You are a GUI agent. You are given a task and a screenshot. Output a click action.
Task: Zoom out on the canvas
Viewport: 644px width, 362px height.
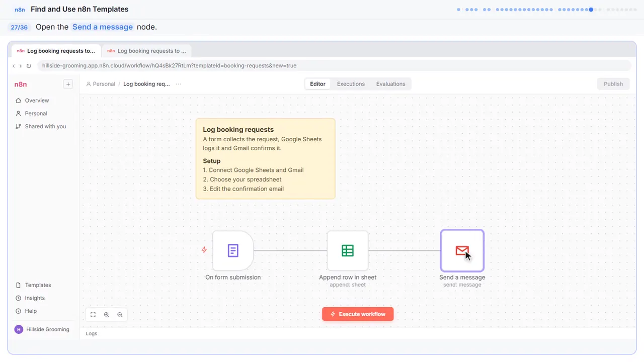pos(120,315)
